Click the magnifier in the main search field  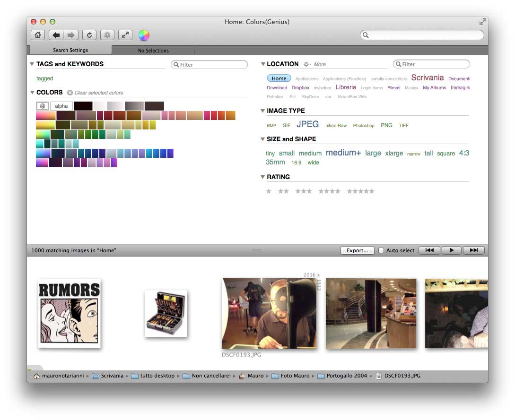coord(366,35)
